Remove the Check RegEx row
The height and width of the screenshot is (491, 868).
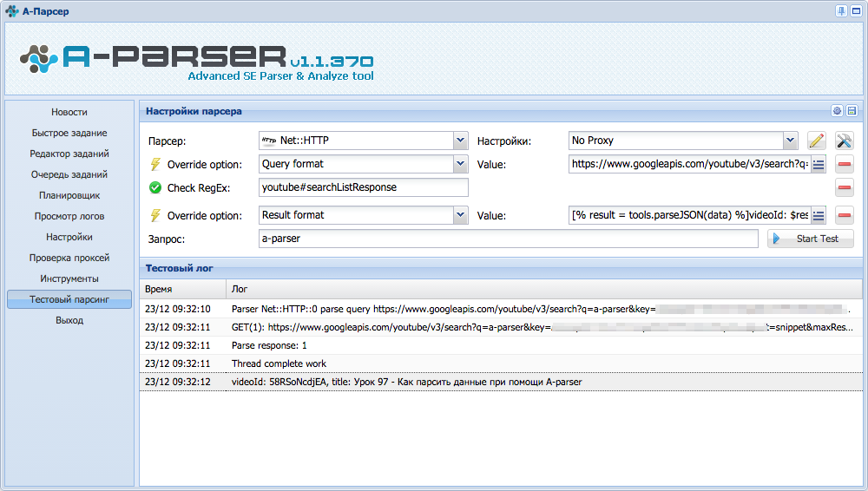pos(844,187)
